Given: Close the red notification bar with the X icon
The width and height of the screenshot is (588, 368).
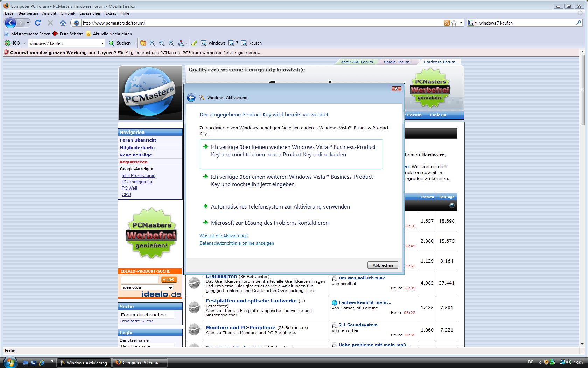Looking at the screenshot, I should coord(6,53).
